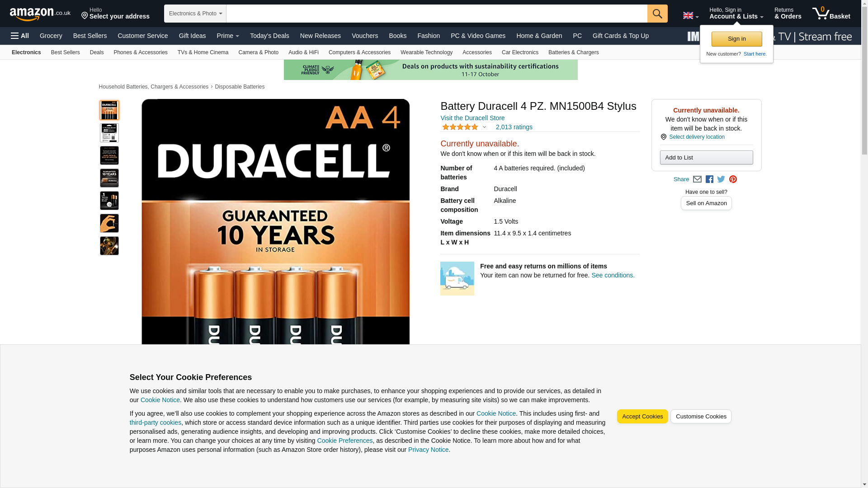The image size is (868, 488).
Task: Share product on Pinterest icon
Action: coord(733,179)
